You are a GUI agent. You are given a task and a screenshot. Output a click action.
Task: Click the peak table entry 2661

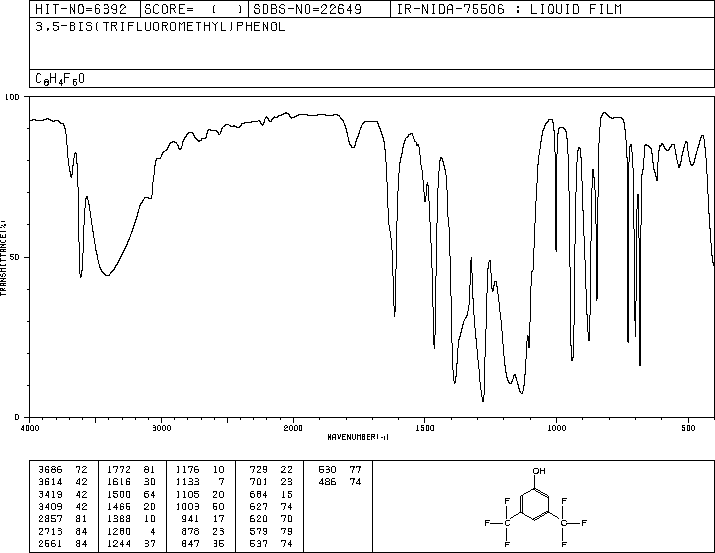50,544
